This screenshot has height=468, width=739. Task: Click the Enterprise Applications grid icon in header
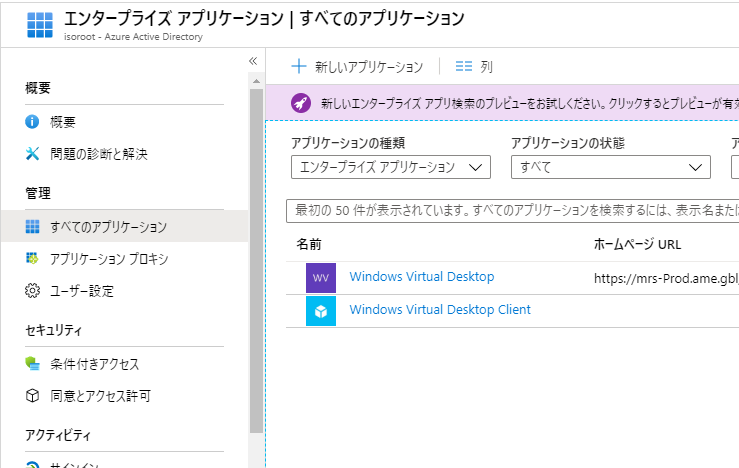tap(40, 25)
